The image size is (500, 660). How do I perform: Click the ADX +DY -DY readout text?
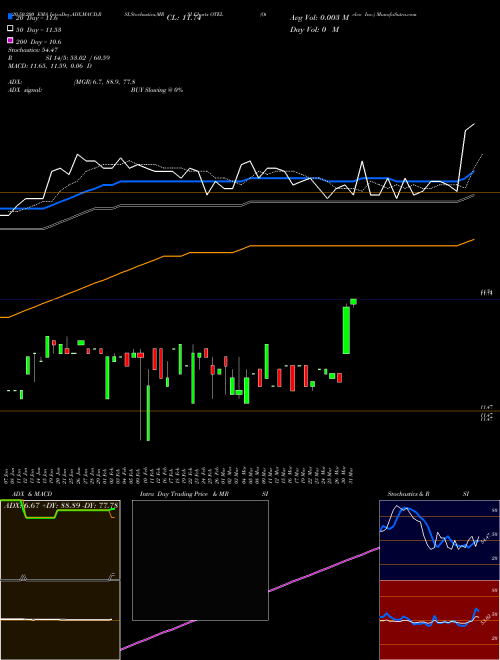click(61, 505)
